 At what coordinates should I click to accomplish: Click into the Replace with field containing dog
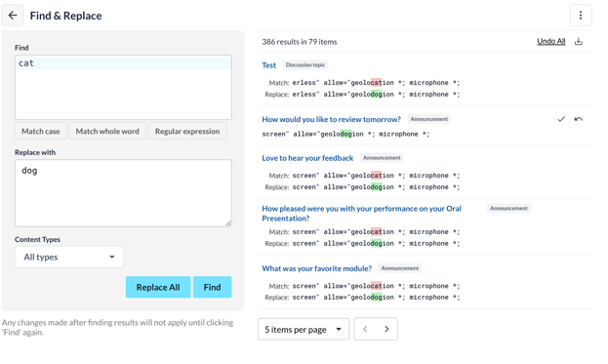123,193
